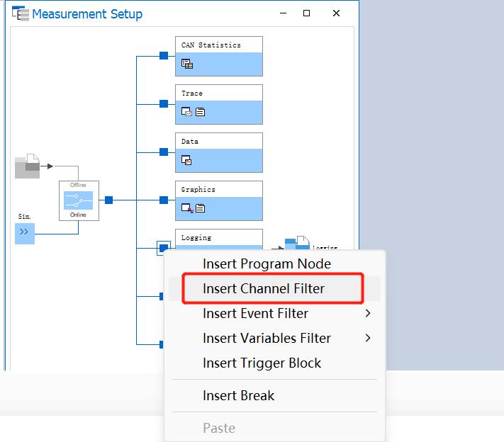This screenshot has height=442, width=504.
Task: Click the hotspot before CAN Statistics block
Action: point(164,56)
